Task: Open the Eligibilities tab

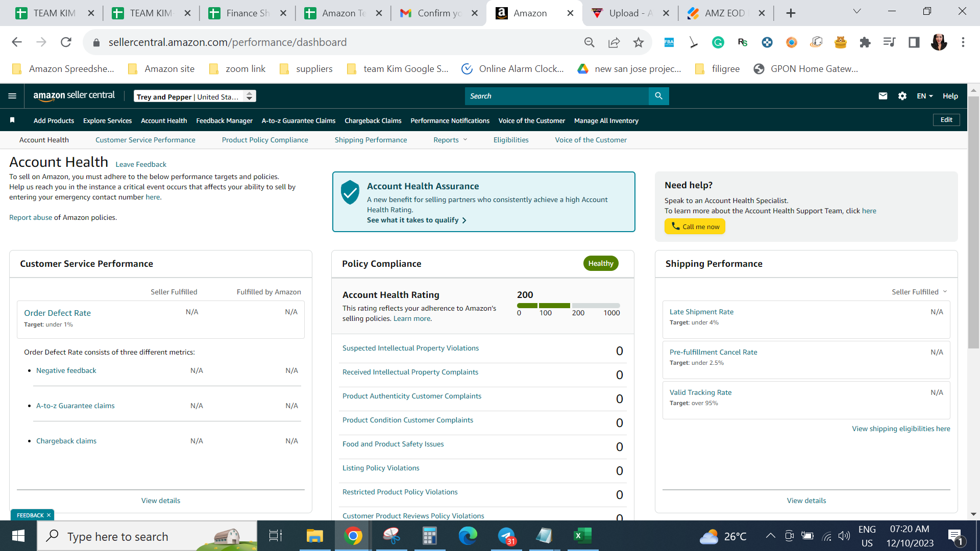Action: 511,140
